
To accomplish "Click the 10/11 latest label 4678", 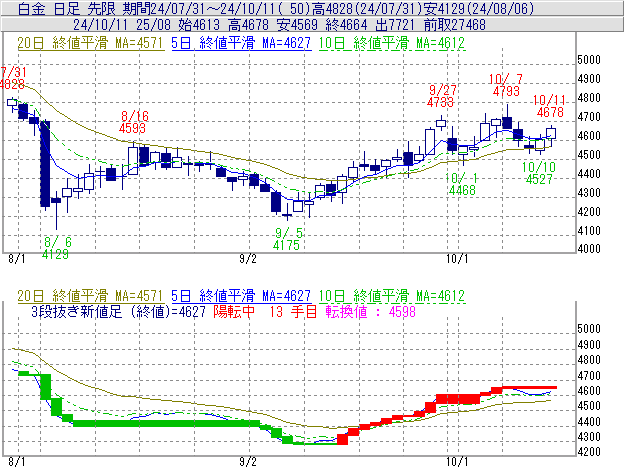I will [x=550, y=113].
